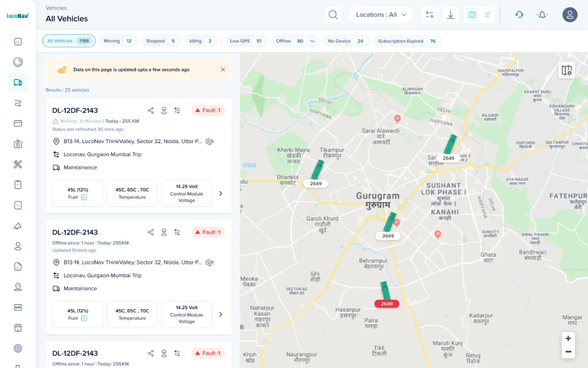Switch to map view toggle

pos(472,14)
